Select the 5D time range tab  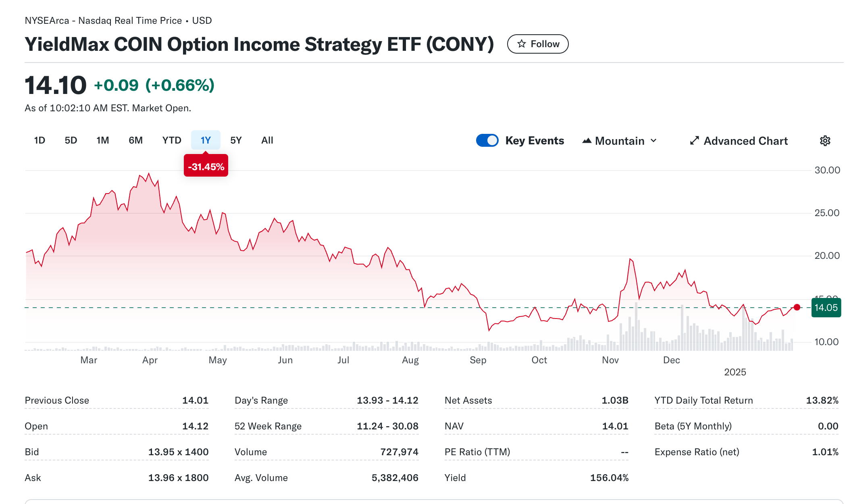pos(71,140)
